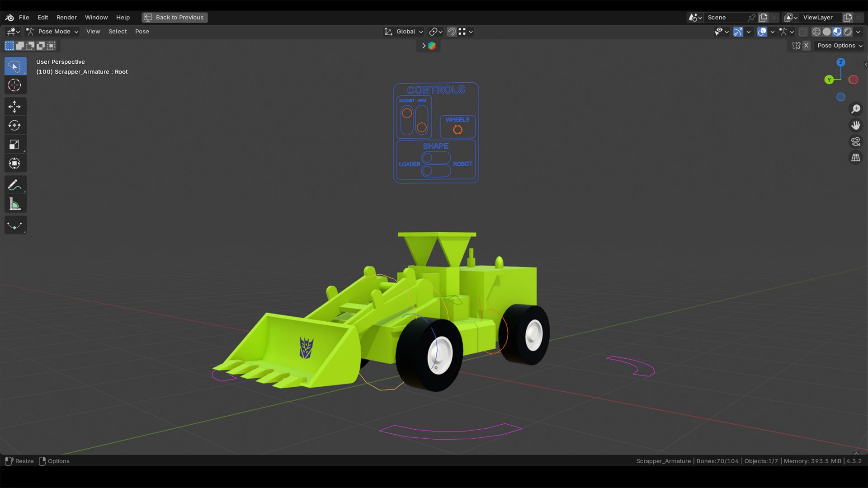Open Global transform orientation dropdown
The image size is (868, 488).
click(403, 32)
